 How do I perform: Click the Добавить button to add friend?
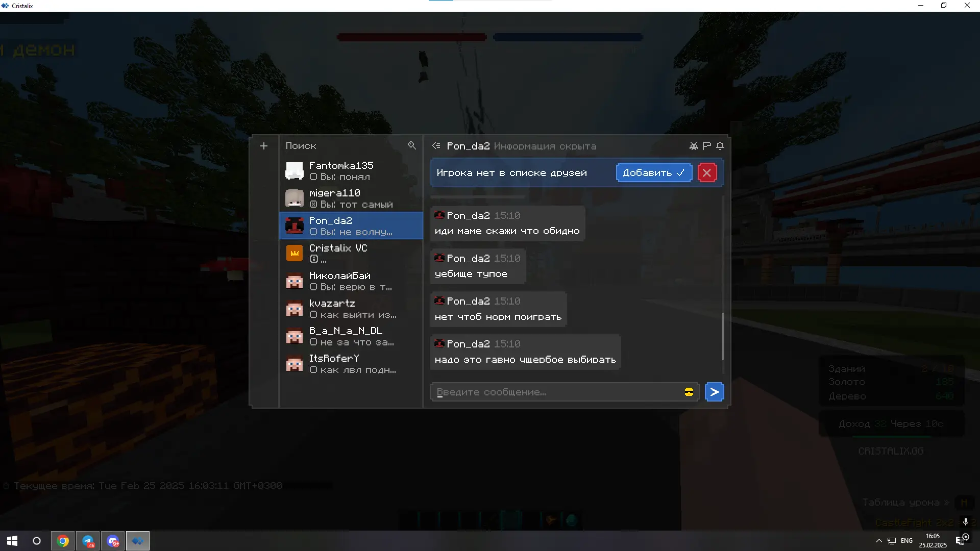[x=654, y=172]
